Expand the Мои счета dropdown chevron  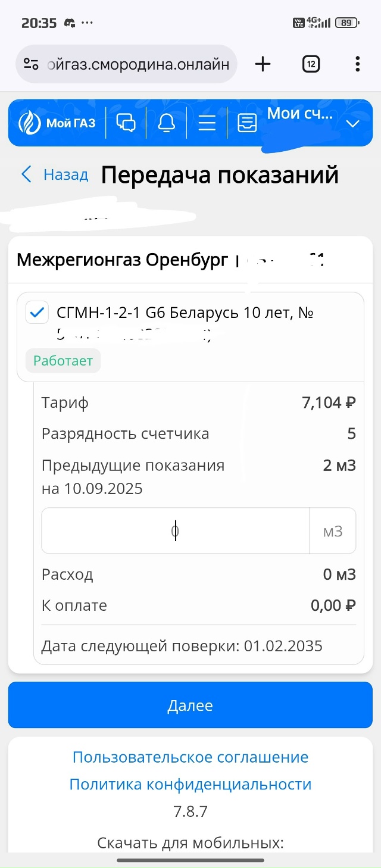(x=353, y=124)
